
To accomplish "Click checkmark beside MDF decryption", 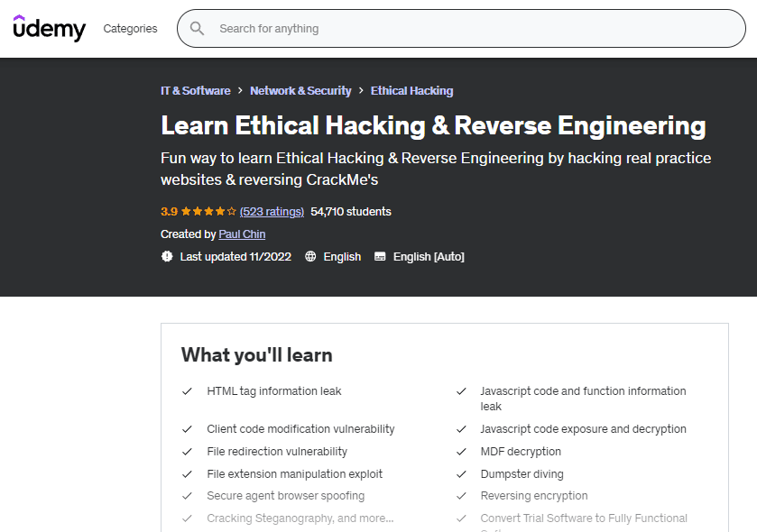I will coord(461,452).
